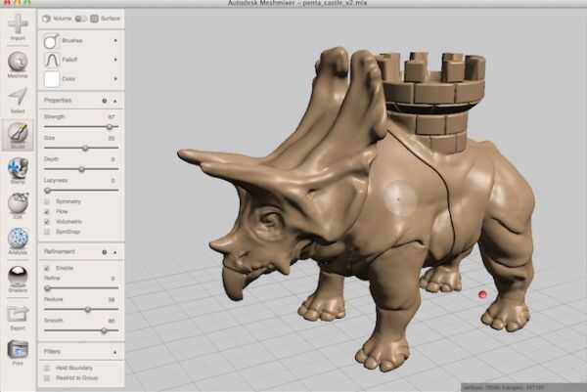Click the Smooth value field

pos(112,321)
